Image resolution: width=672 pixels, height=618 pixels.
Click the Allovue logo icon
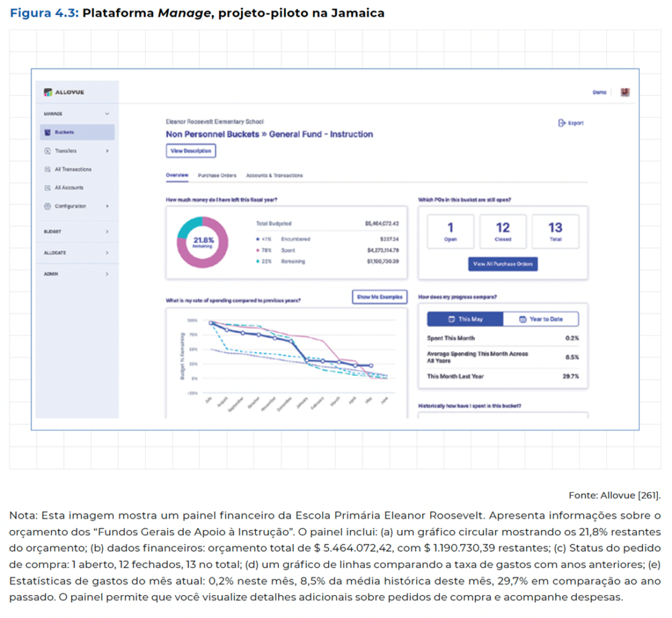(x=47, y=92)
